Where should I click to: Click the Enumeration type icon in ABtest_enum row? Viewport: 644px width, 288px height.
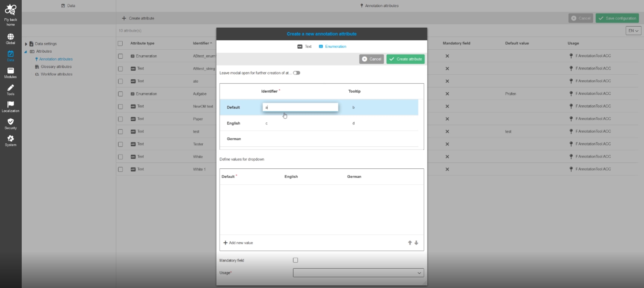(132, 56)
